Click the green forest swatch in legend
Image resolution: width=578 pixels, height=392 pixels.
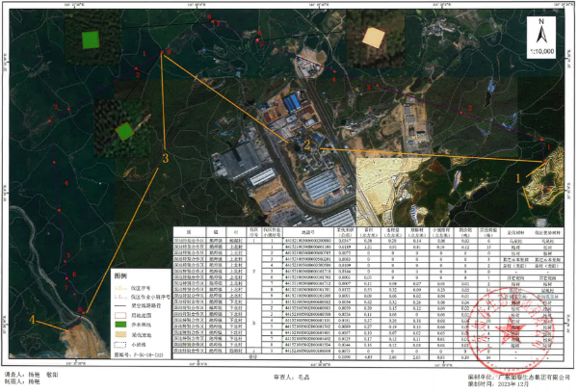click(x=122, y=325)
